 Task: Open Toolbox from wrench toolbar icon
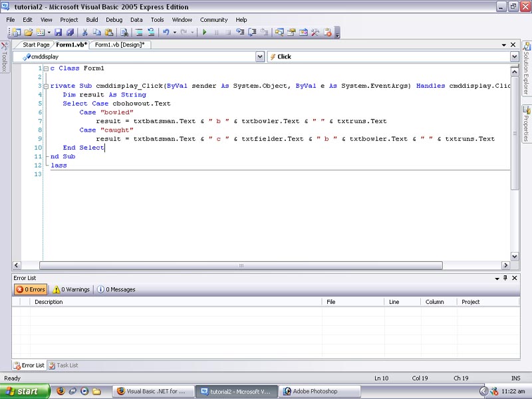(x=315, y=32)
